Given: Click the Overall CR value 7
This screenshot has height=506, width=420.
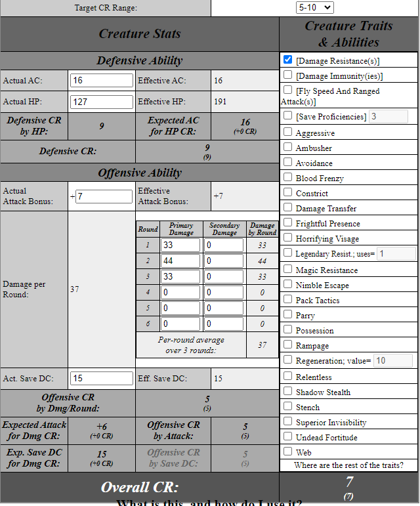Looking at the screenshot, I should 349,482.
